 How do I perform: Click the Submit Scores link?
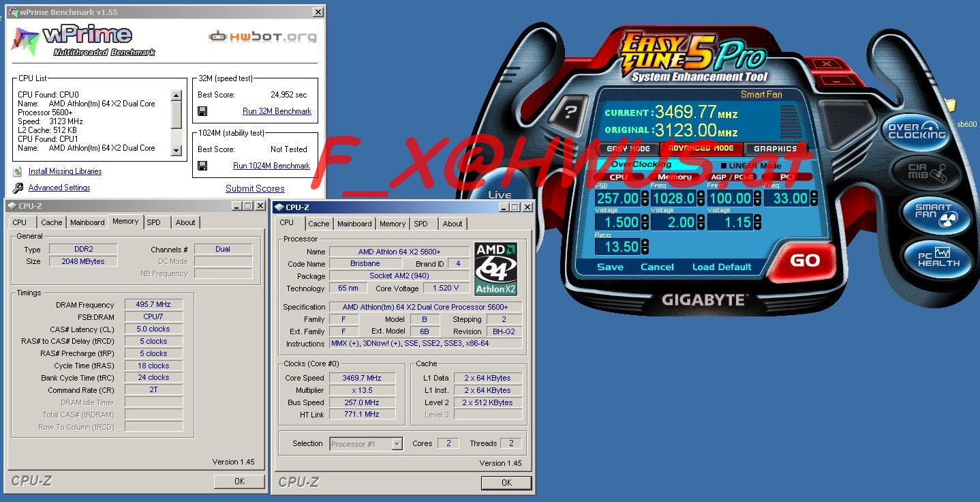(255, 189)
